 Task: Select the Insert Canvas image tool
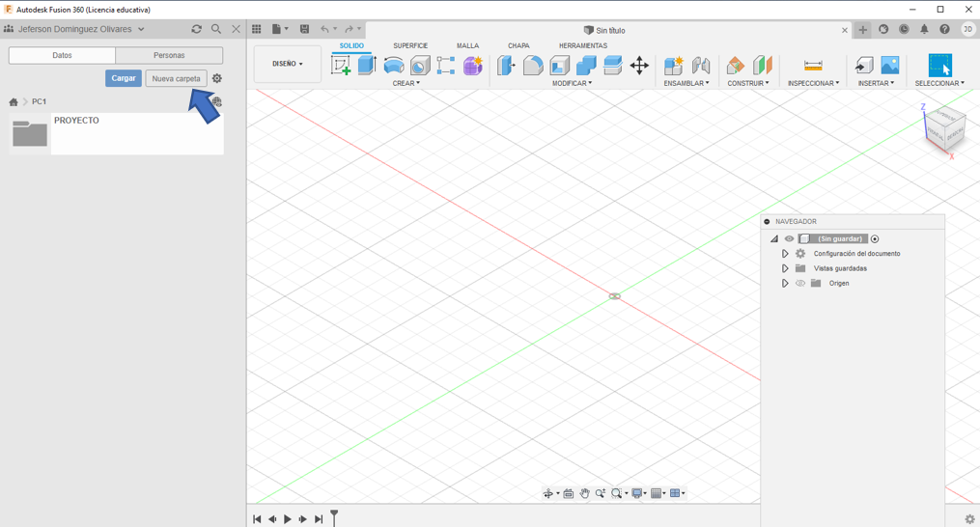(889, 65)
